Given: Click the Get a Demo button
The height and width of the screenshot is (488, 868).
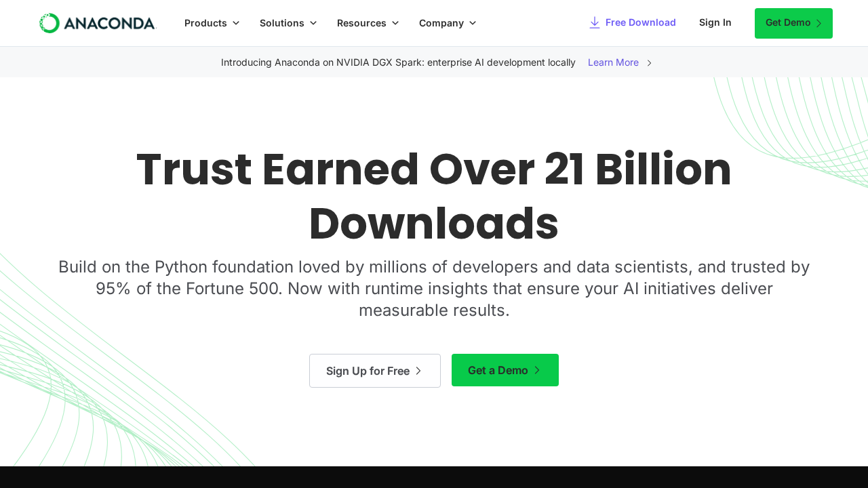Looking at the screenshot, I should 505,370.
